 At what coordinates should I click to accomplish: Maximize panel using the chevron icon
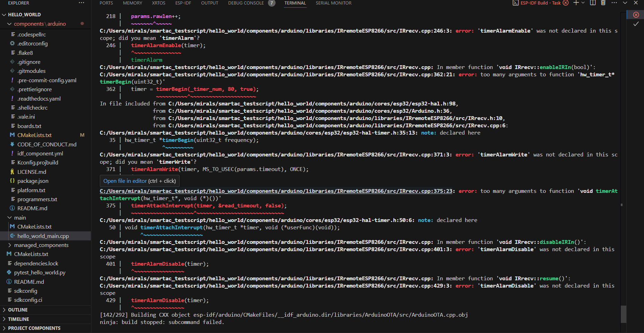[625, 3]
